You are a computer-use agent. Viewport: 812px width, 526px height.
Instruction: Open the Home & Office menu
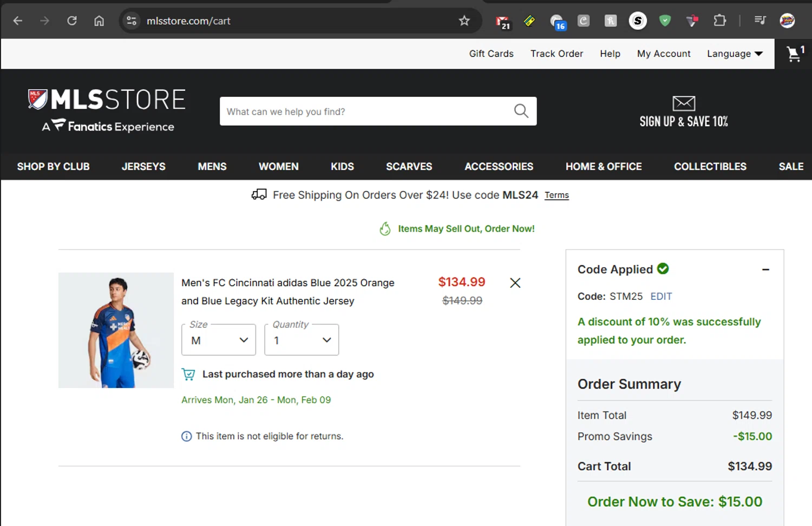604,167
